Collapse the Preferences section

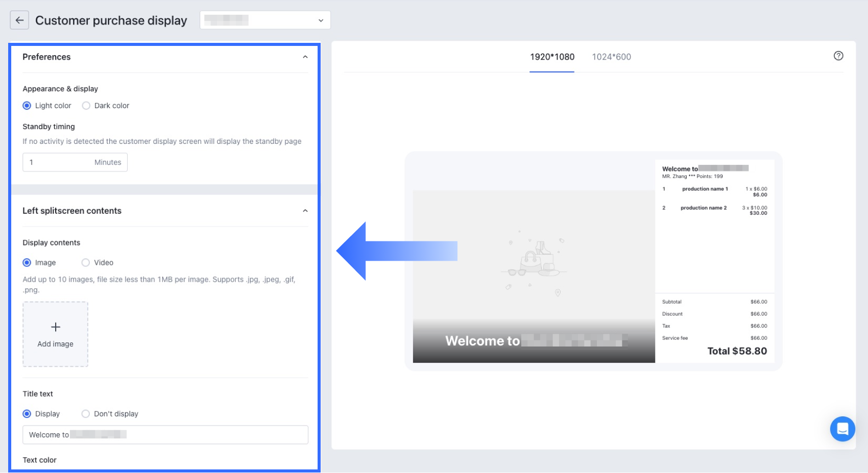click(x=305, y=57)
